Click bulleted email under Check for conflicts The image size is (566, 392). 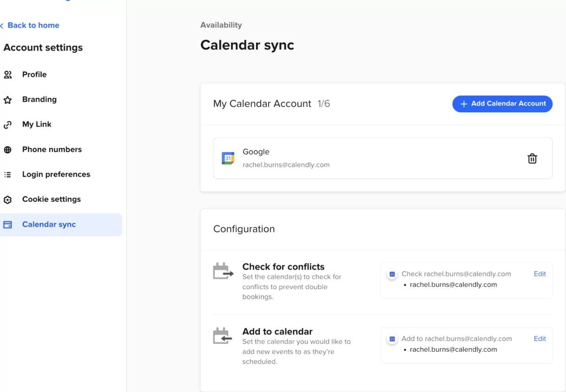[453, 285]
